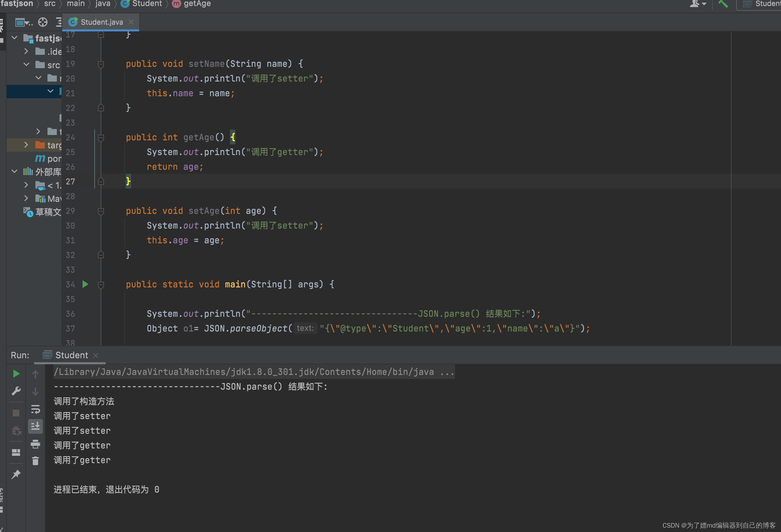Open the project view selector dropdown

pos(24,22)
